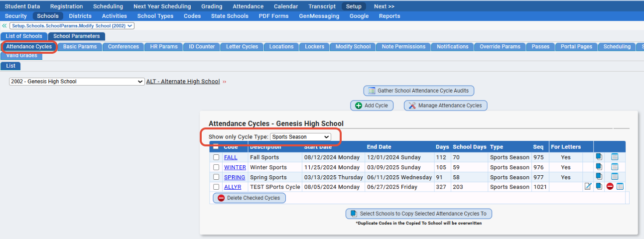Viewport: 644px width, 239px height.
Task: Open the Setup.Schools.SchoolParams breadcrumb dropdown
Action: click(72, 25)
